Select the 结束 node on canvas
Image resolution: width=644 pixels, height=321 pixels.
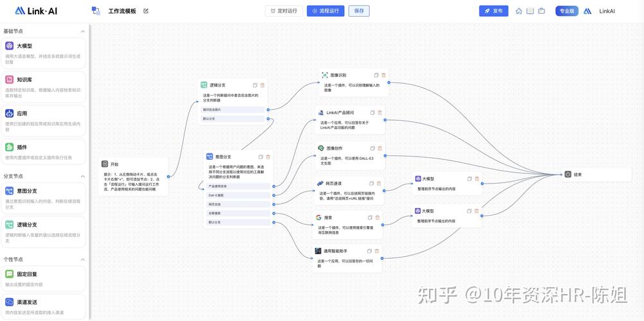[596, 174]
